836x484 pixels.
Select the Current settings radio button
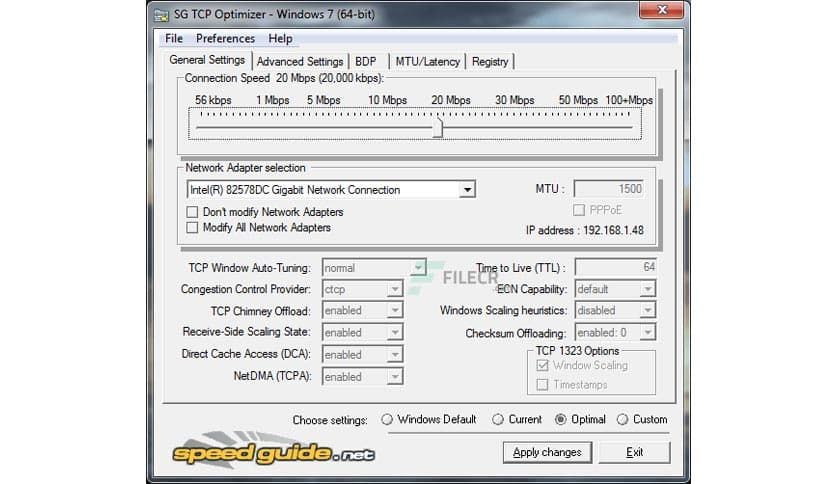click(497, 420)
